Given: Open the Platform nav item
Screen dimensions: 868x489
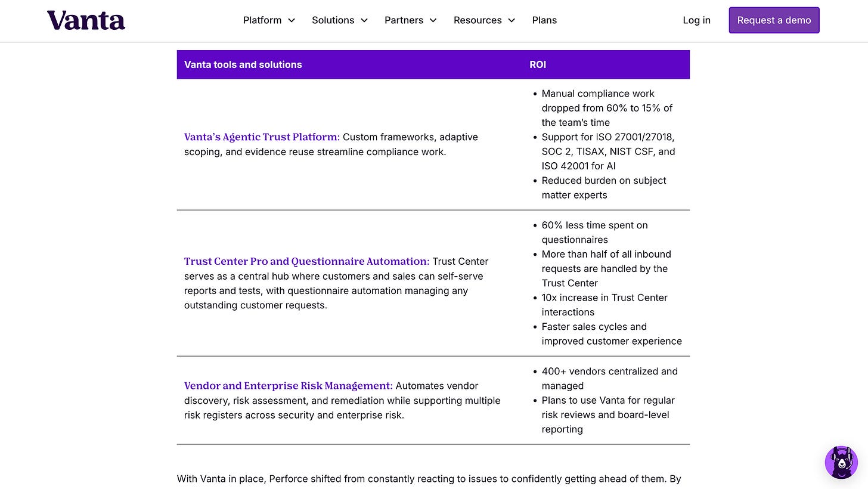Looking at the screenshot, I should [262, 20].
